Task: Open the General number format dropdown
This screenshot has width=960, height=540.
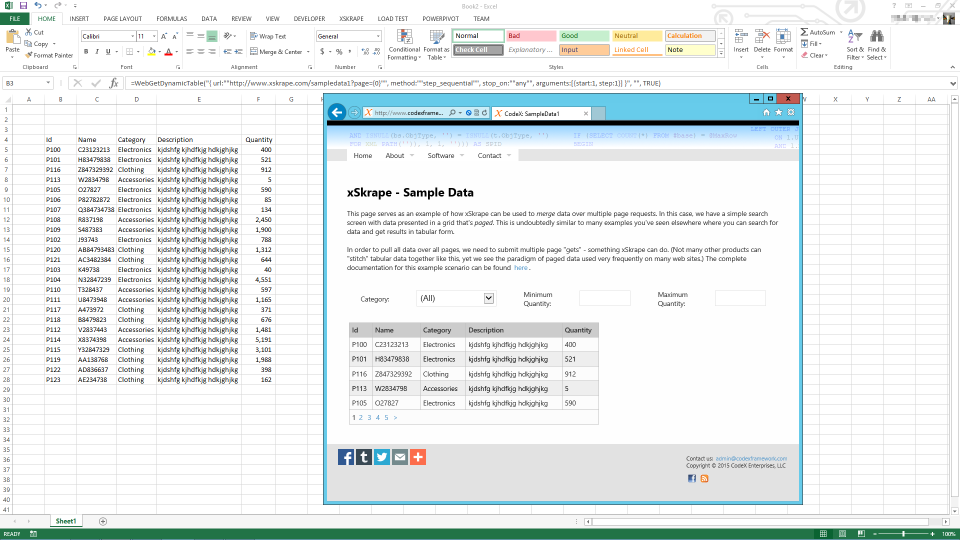Action: coord(378,36)
